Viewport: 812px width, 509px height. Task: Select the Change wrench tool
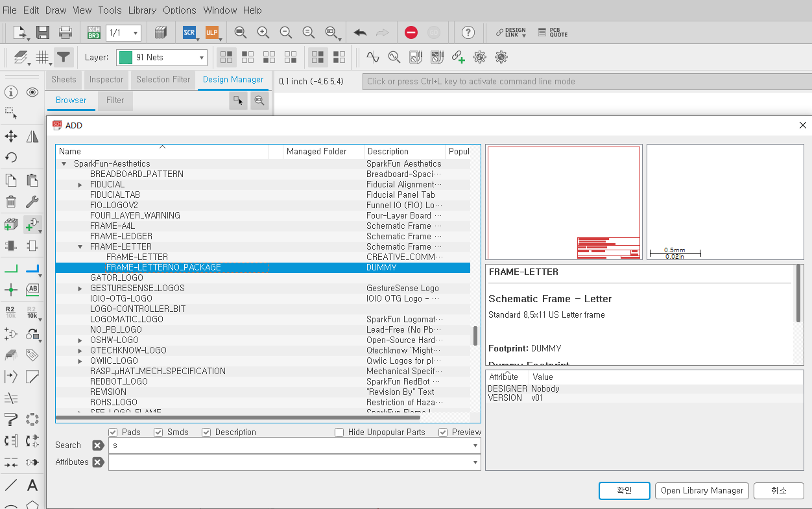tap(32, 202)
